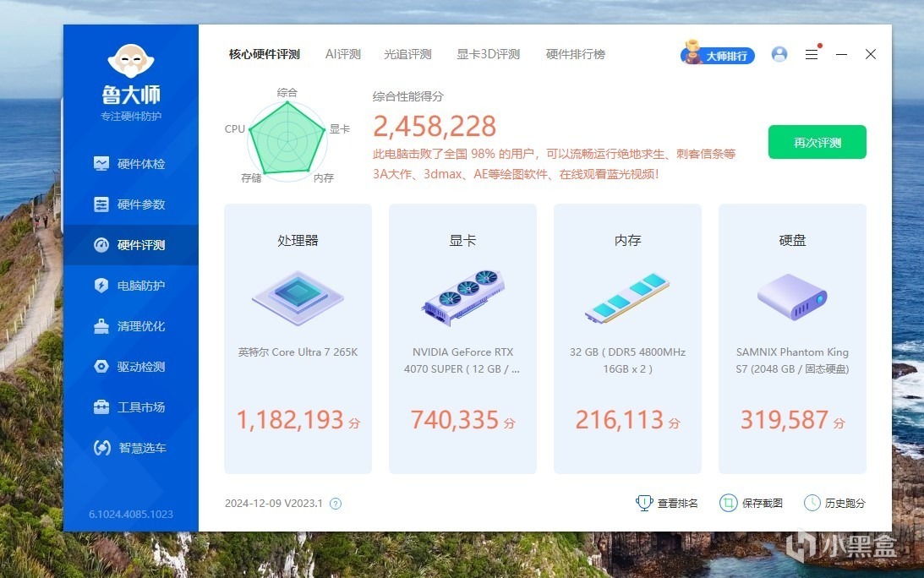Click the disk score 319,587
Image resolution: width=924 pixels, height=578 pixels.
[785, 420]
